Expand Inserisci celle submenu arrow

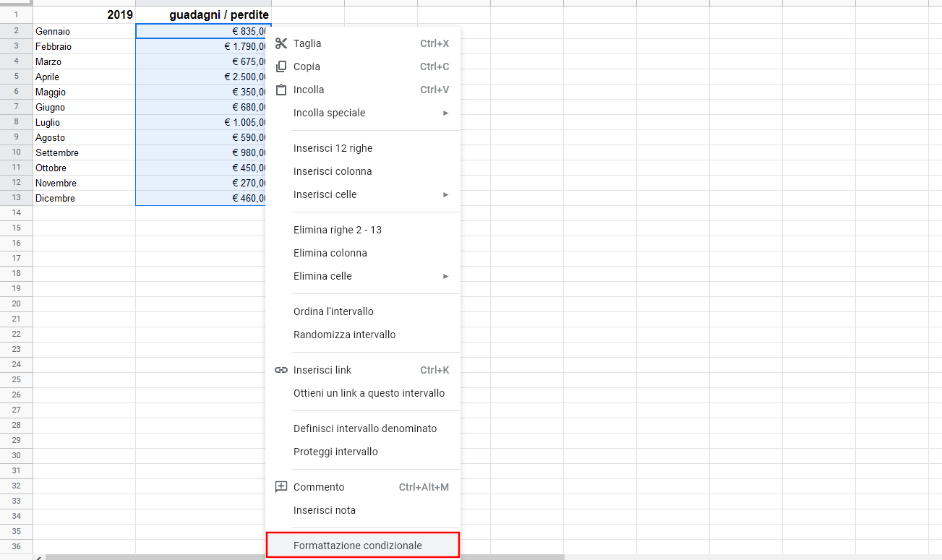click(446, 194)
